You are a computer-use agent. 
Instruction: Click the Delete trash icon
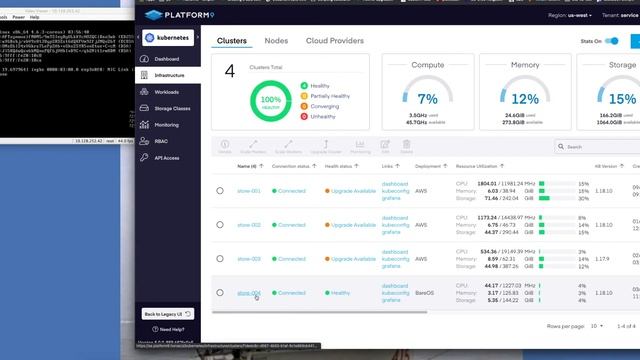tap(407, 147)
